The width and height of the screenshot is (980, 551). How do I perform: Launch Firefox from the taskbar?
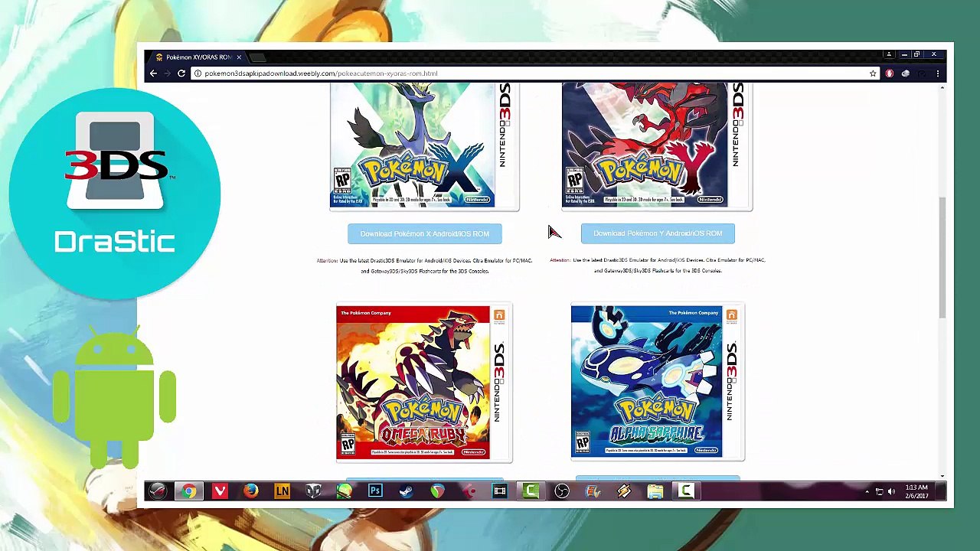251,491
